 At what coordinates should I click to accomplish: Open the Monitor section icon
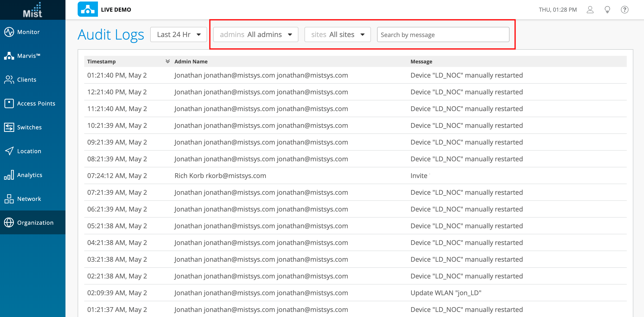[9, 32]
